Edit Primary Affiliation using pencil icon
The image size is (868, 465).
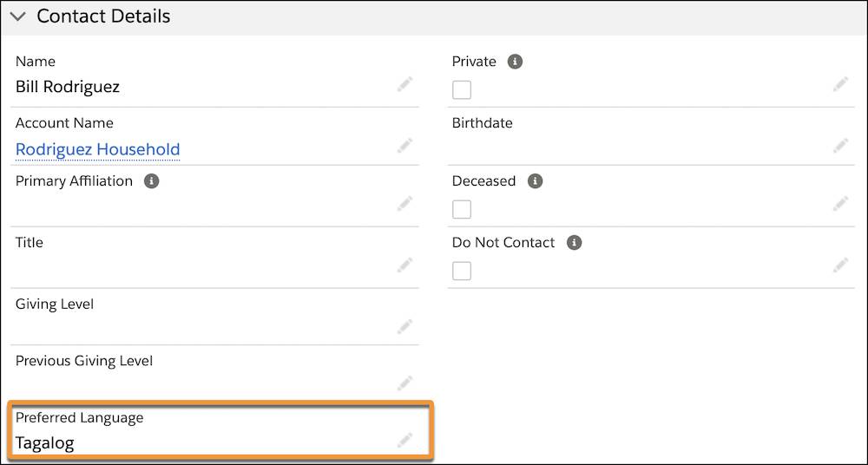[404, 204]
